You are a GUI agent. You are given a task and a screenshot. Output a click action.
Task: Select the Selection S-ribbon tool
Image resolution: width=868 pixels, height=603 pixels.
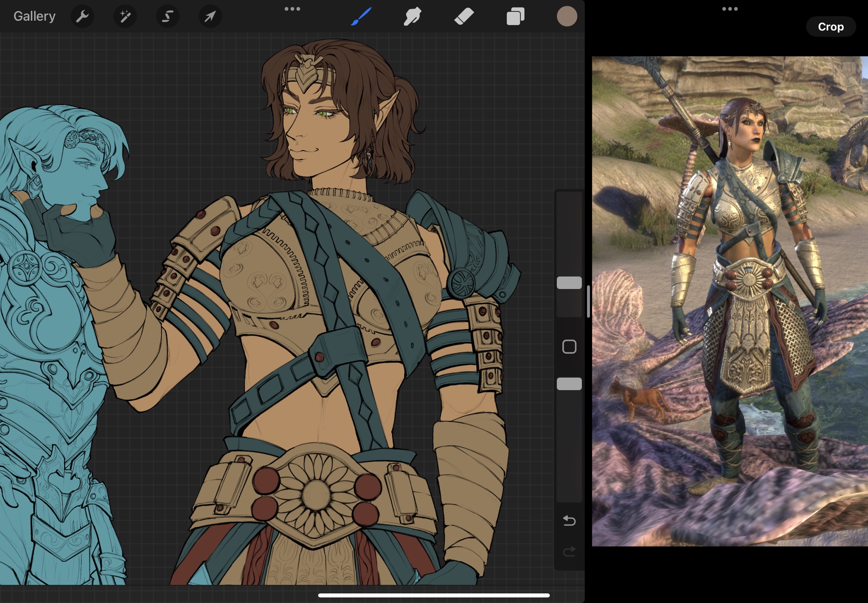pyautogui.click(x=168, y=16)
